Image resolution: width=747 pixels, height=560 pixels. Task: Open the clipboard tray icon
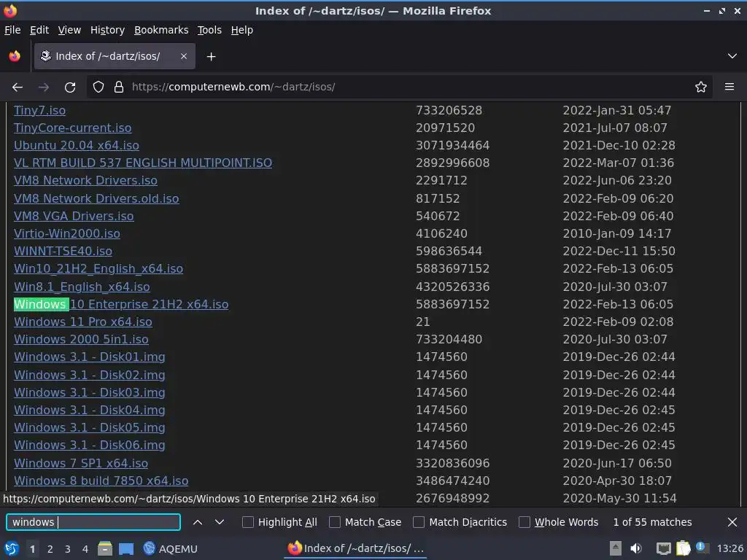click(683, 548)
